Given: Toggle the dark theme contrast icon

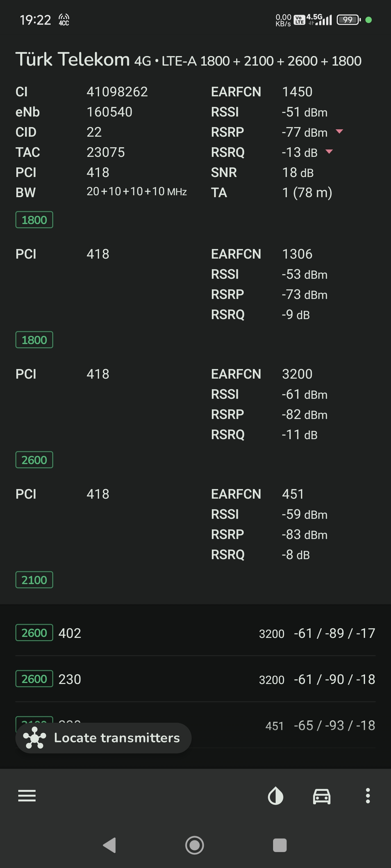Looking at the screenshot, I should coord(276,796).
